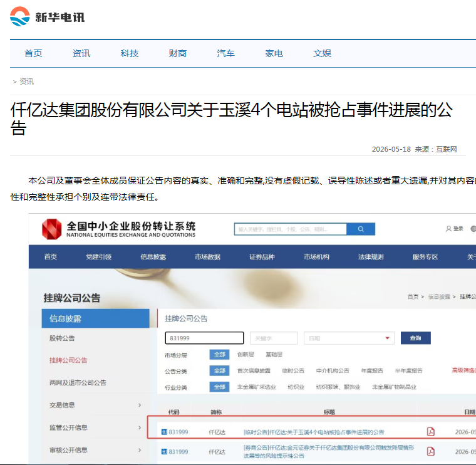Select 证券品种 in blue navigation bar
The width and height of the screenshot is (476, 465).
(262, 257)
